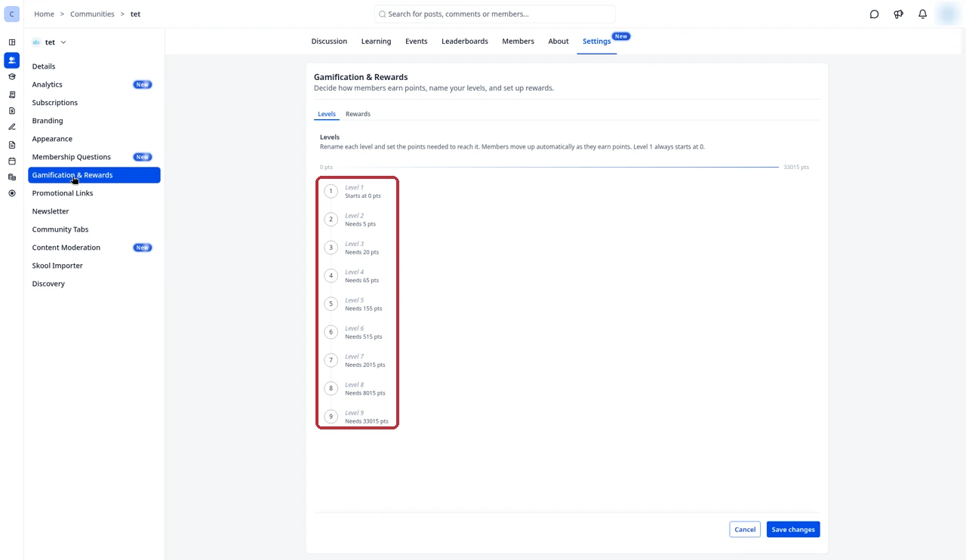Click the points progress track line

[558, 167]
